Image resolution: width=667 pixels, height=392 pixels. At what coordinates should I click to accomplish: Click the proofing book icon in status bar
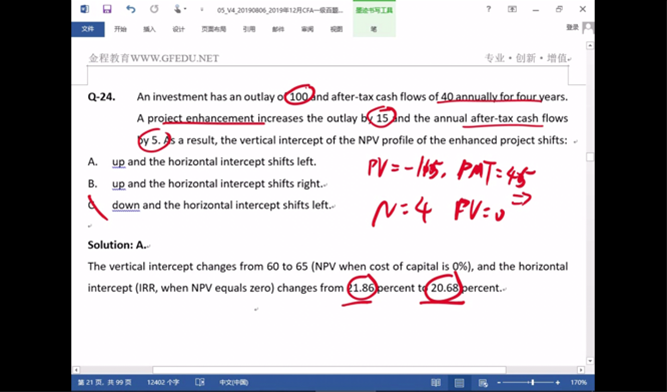coord(200,382)
